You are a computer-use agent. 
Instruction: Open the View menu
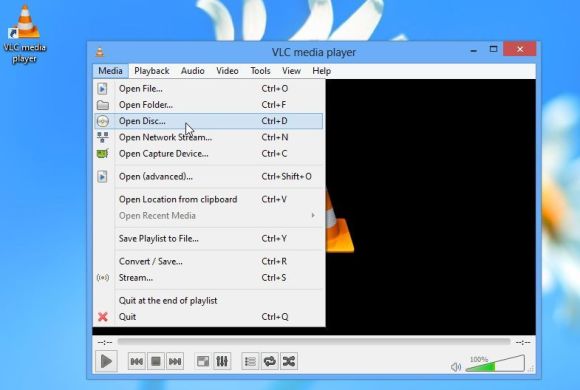point(291,71)
